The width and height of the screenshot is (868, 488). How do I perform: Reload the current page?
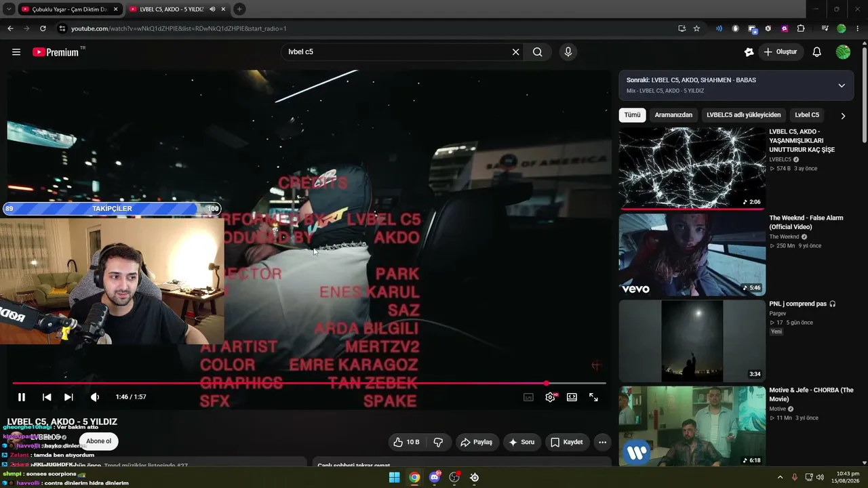43,28
